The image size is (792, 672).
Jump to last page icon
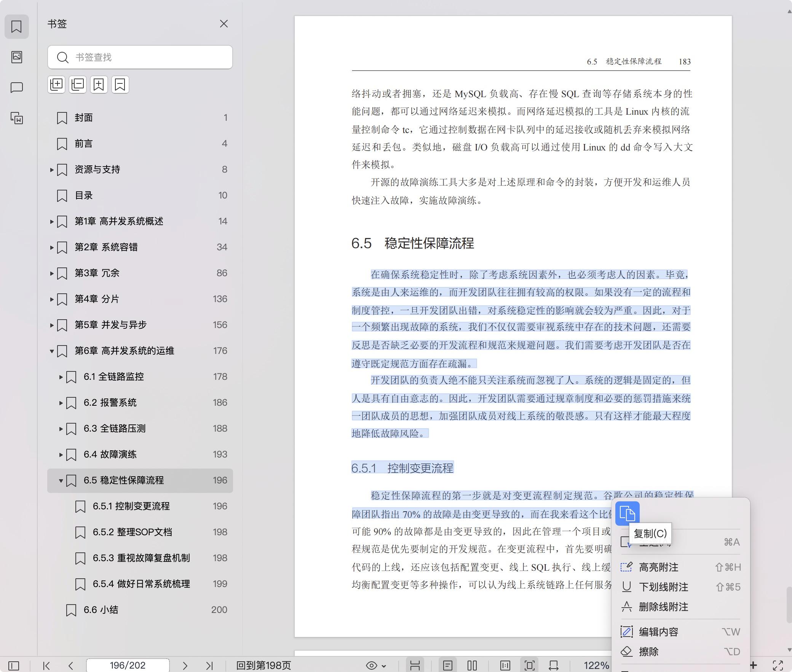click(x=209, y=666)
